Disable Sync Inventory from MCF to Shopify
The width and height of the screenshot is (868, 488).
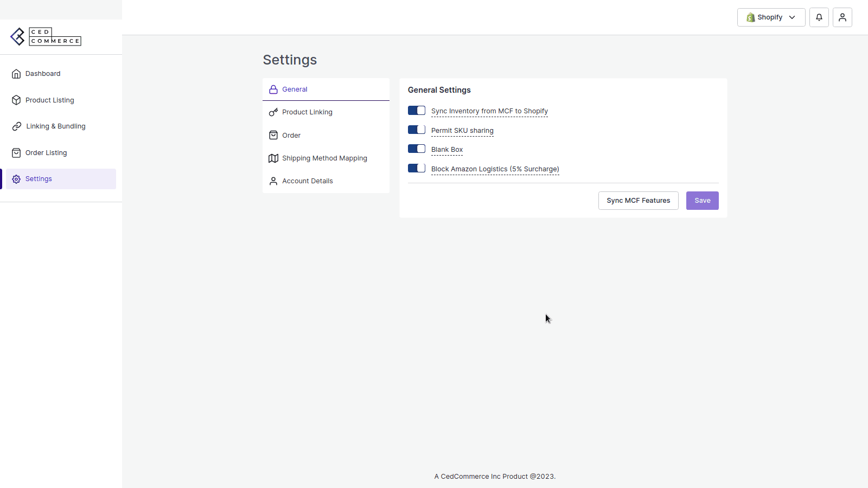coord(416,110)
